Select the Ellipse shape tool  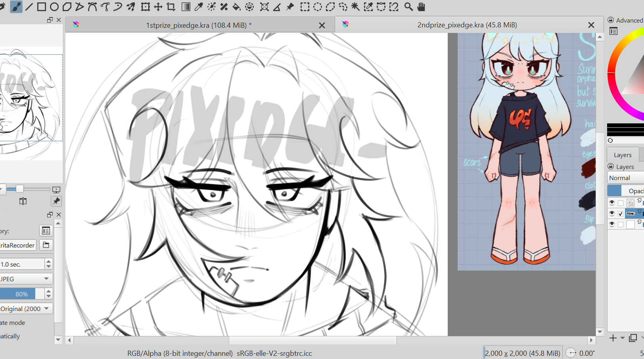point(54,7)
